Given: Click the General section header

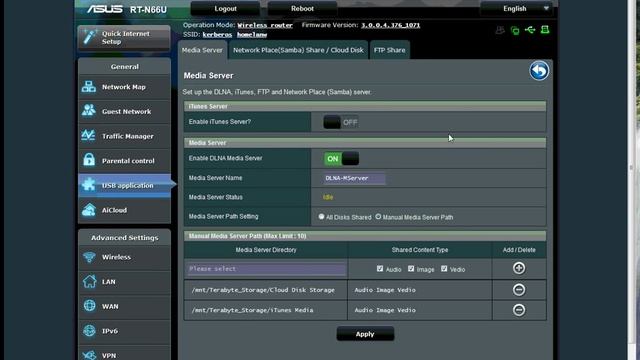Looking at the screenshot, I should (x=124, y=67).
